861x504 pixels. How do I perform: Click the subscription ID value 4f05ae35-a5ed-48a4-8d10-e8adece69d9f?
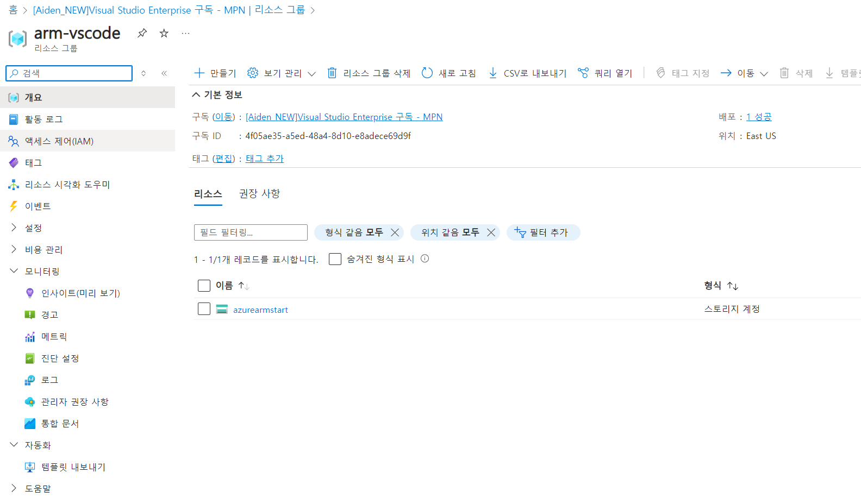tap(328, 136)
